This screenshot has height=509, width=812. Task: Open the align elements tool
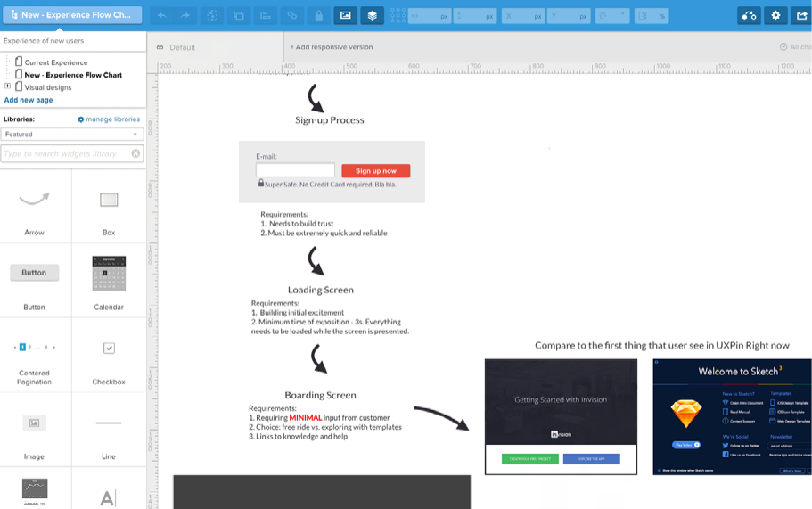[x=265, y=15]
